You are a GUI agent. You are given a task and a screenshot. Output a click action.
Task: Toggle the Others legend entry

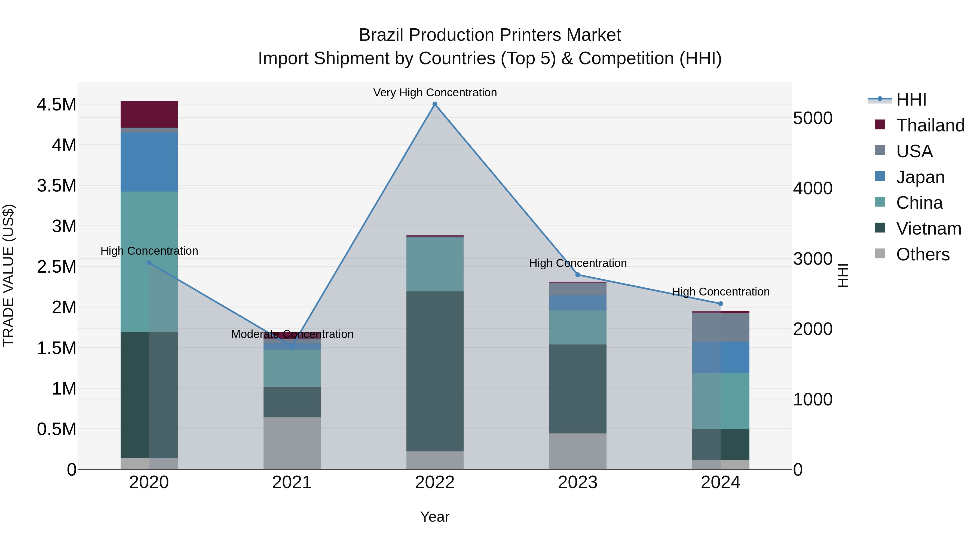[912, 254]
